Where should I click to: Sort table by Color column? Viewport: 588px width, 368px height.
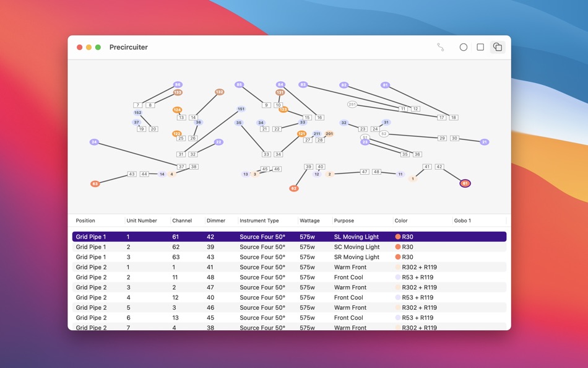401,221
